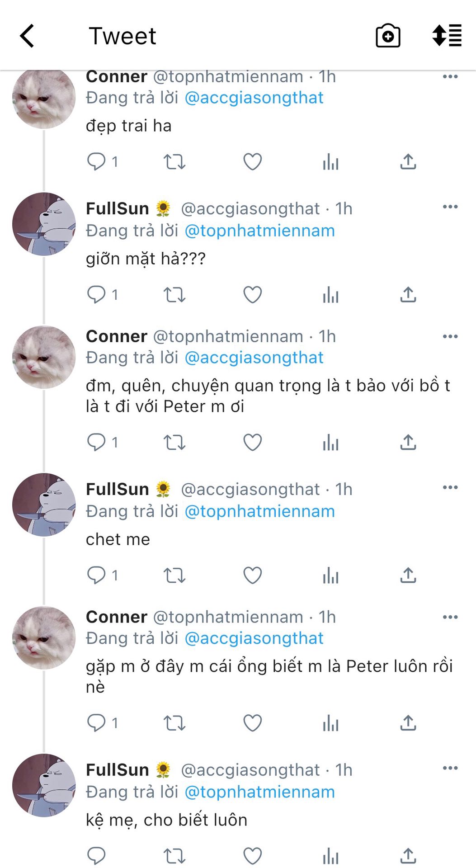
Task: Open more options for "chet me" tweet
Action: pyautogui.click(x=450, y=487)
